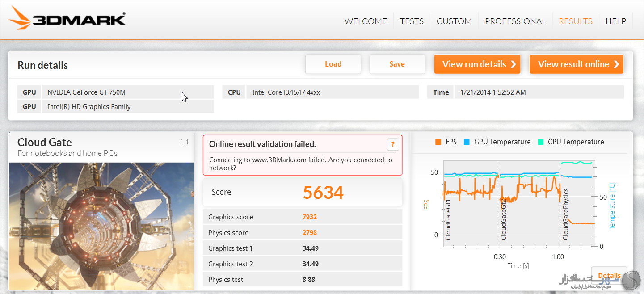This screenshot has height=294, width=644.
Task: Click View run details button
Action: (x=478, y=64)
